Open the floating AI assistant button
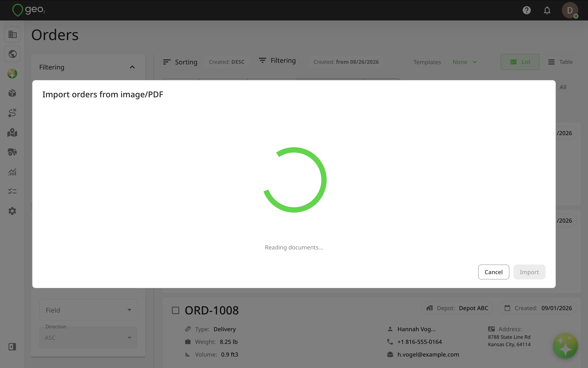Viewport: 588px width, 368px height. pyautogui.click(x=565, y=345)
